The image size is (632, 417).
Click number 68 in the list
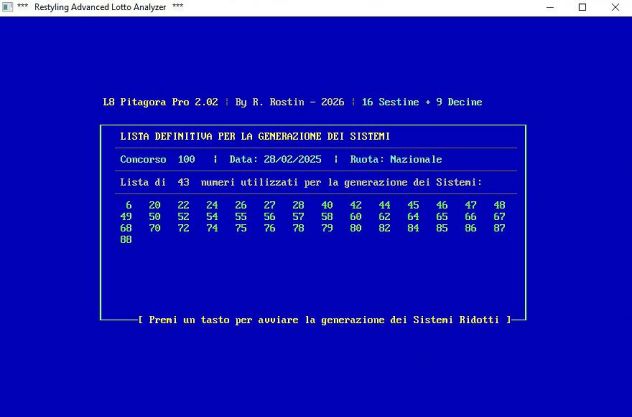click(x=126, y=228)
